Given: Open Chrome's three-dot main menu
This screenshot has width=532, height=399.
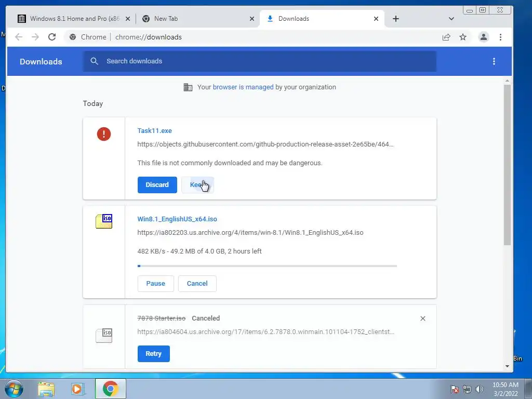Looking at the screenshot, I should (x=500, y=37).
